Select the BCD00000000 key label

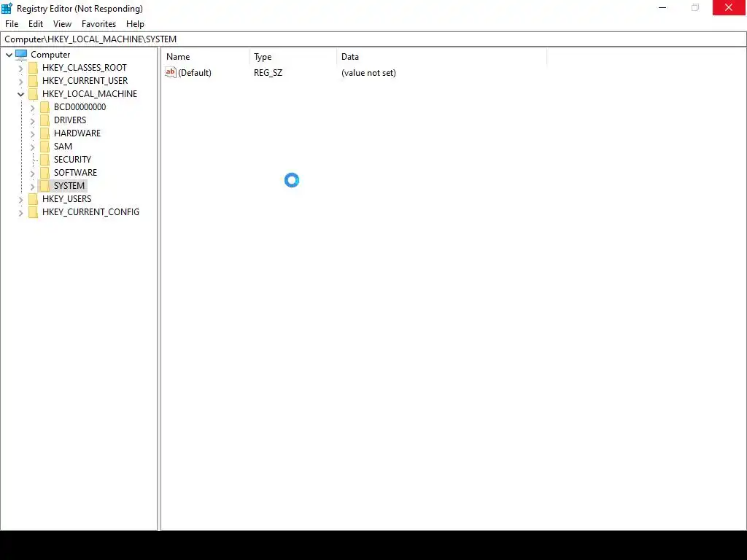pos(80,107)
